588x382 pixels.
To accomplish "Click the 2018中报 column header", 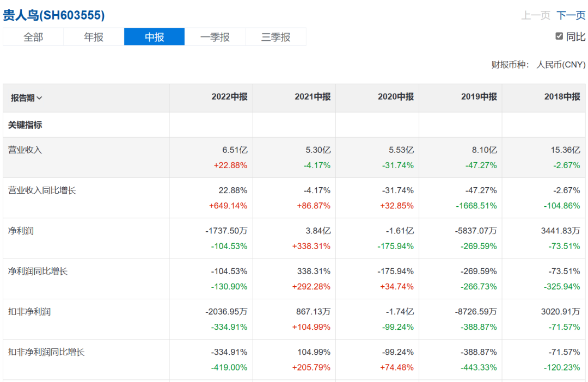I will [562, 97].
